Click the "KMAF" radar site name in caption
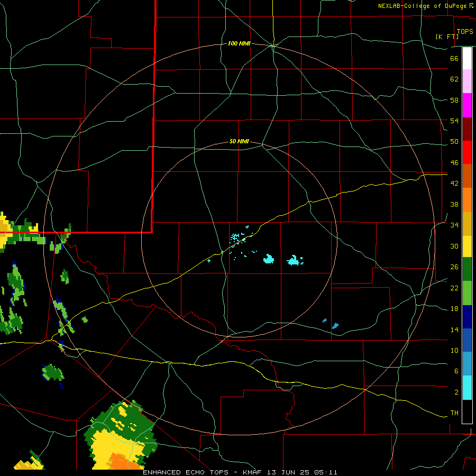This screenshot has width=476, height=476. pyautogui.click(x=252, y=472)
